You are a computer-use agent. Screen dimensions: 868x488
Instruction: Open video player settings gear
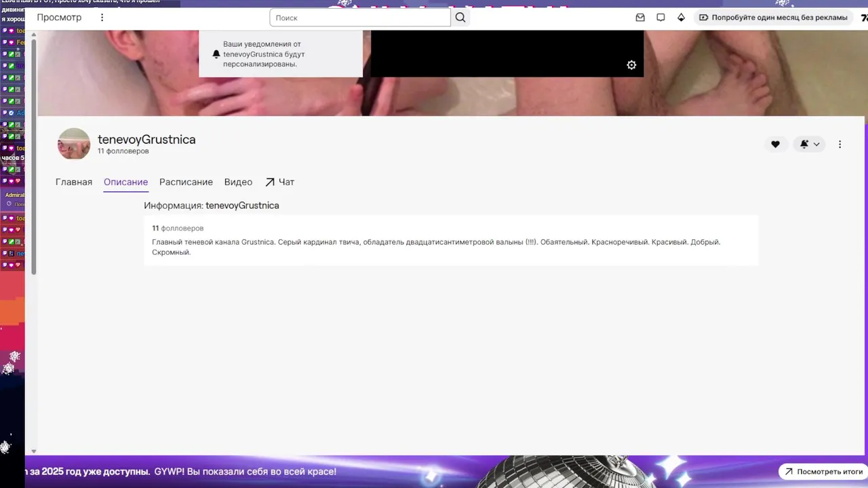pyautogui.click(x=631, y=65)
